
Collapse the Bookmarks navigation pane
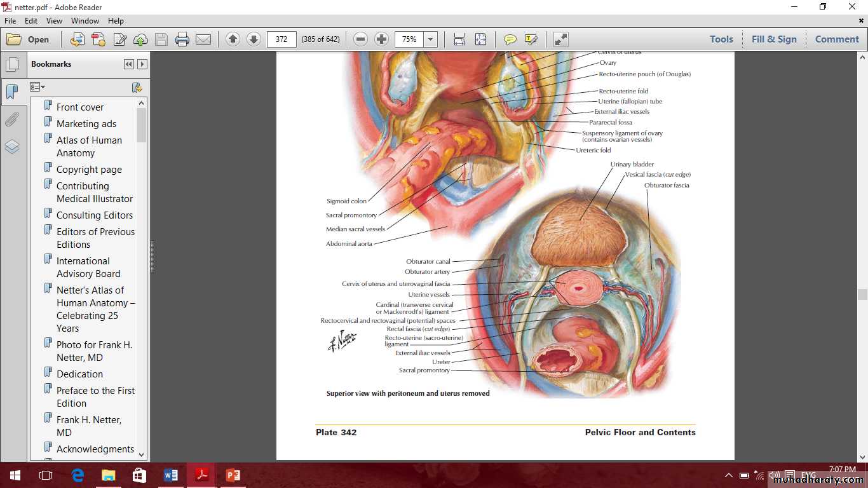[129, 64]
